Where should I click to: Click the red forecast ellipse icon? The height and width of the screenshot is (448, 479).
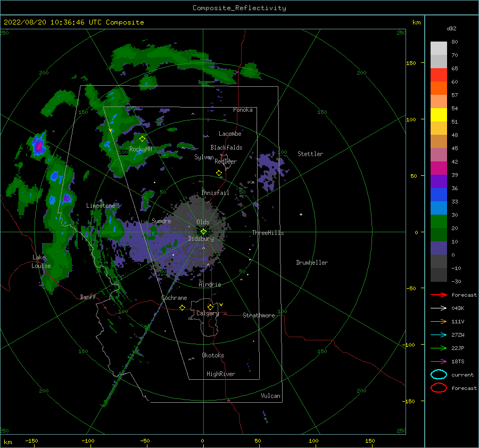439,388
